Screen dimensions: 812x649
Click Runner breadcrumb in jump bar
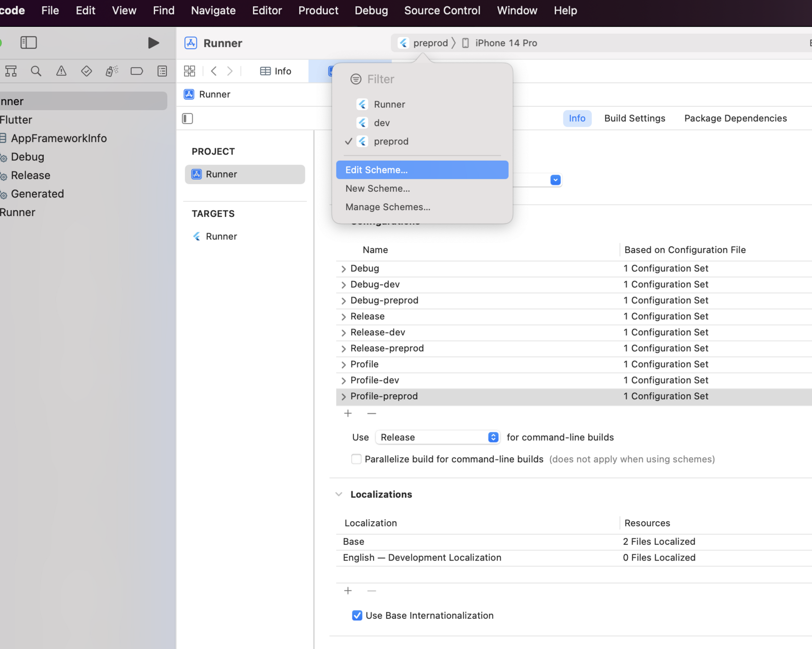207,94
